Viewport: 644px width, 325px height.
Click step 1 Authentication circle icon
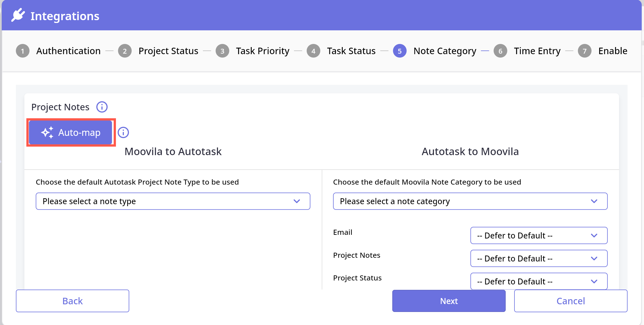pyautogui.click(x=23, y=51)
